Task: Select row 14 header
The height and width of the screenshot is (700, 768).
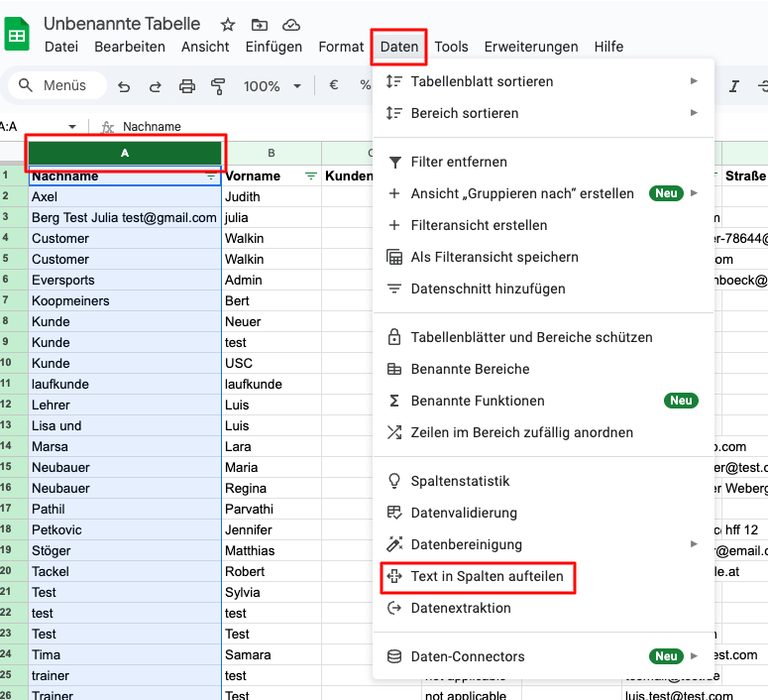Action: (x=14, y=446)
